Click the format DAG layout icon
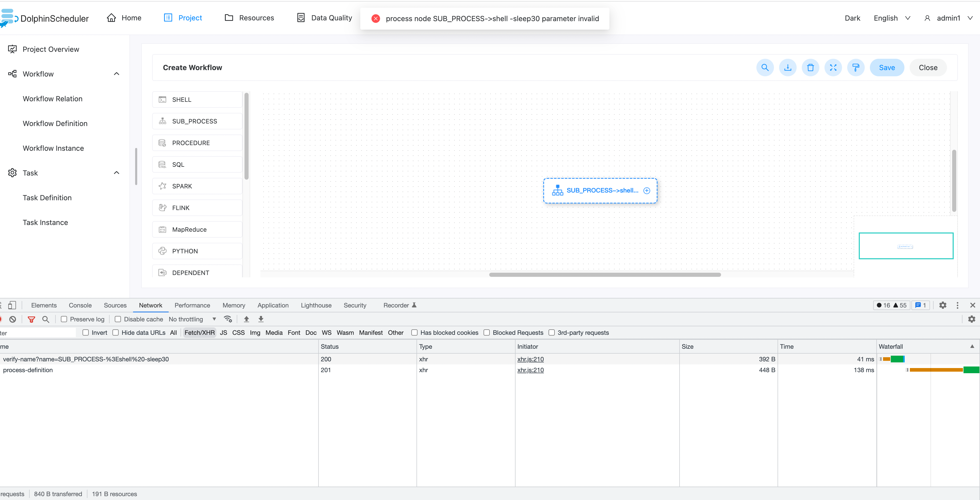This screenshot has width=980, height=500. tap(856, 67)
